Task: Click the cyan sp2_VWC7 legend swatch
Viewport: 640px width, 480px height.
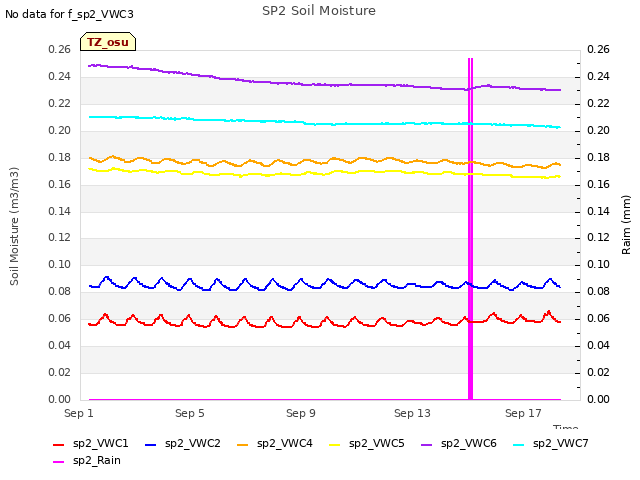Action: (519, 444)
